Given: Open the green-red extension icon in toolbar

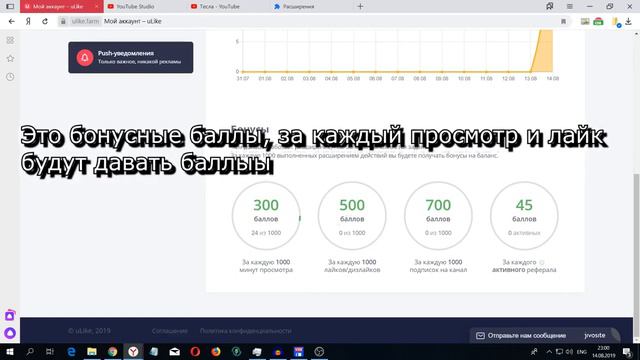Looking at the screenshot, I should click(x=598, y=21).
